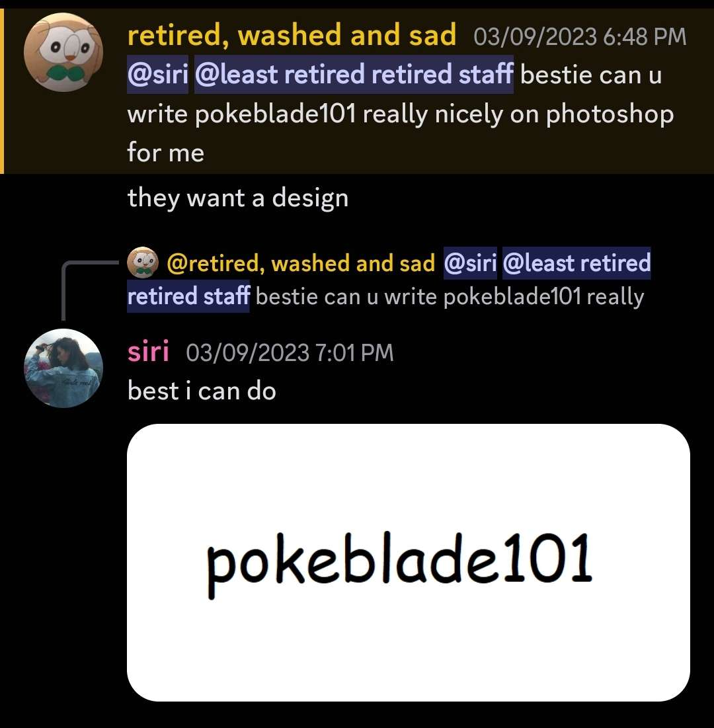
Task: Click '@retired, washed and sad' in reply preview
Action: point(301,263)
